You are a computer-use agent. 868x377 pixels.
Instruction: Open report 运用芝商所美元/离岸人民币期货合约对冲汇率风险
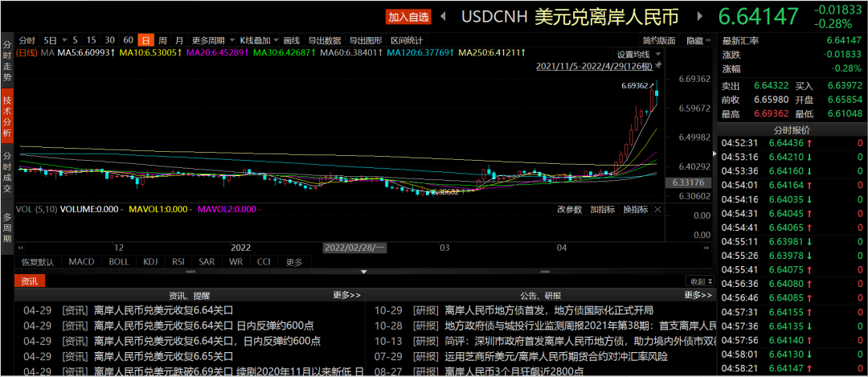556,356
